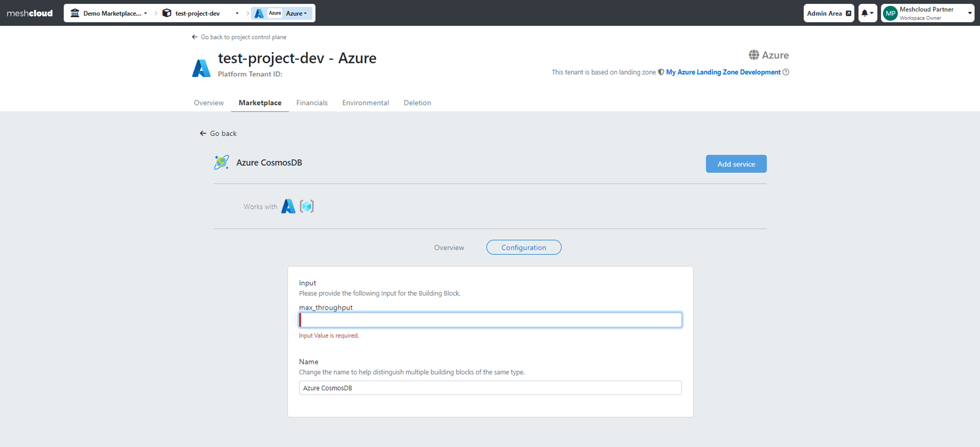Open the Financials tab
Screen dimensions: 980x447
pyautogui.click(x=312, y=103)
